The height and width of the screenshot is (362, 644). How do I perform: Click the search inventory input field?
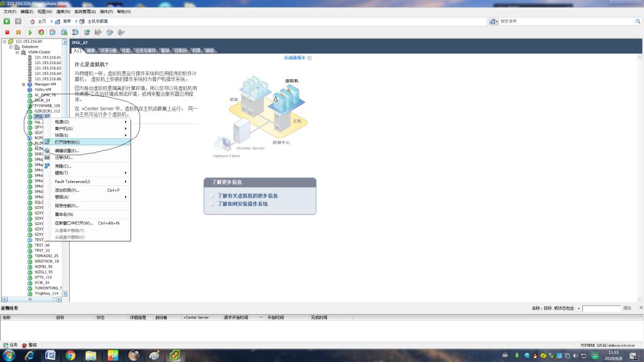(x=567, y=21)
